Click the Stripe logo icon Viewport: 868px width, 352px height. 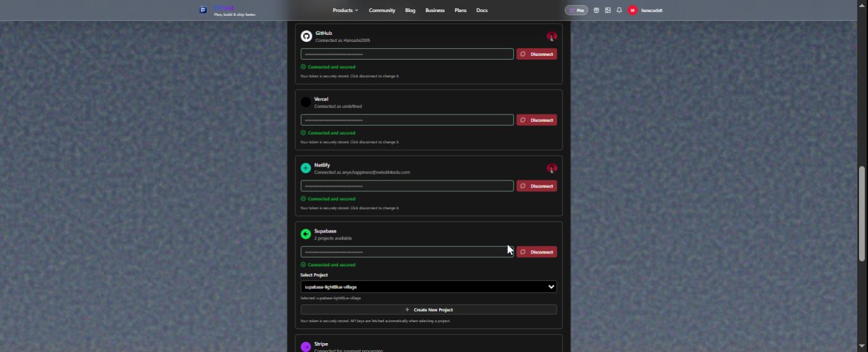tap(306, 346)
